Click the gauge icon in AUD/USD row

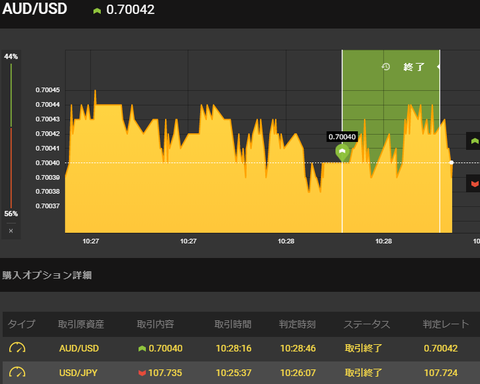click(x=17, y=348)
